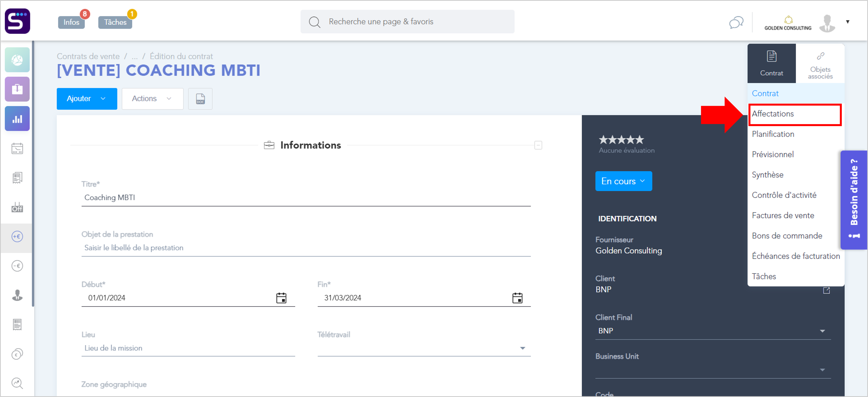Click the Golden Consulting company logo

pos(788,23)
